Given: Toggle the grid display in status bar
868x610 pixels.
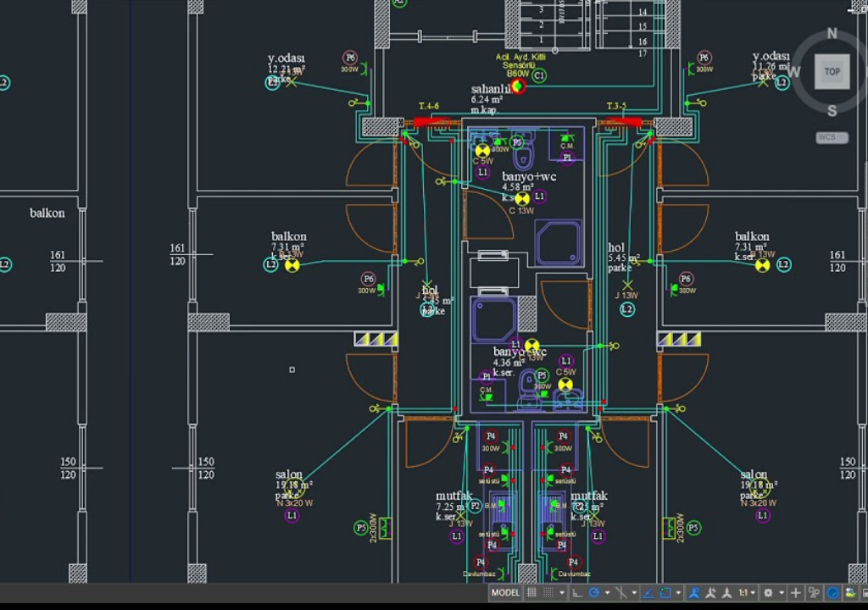Looking at the screenshot, I should coord(531,593).
